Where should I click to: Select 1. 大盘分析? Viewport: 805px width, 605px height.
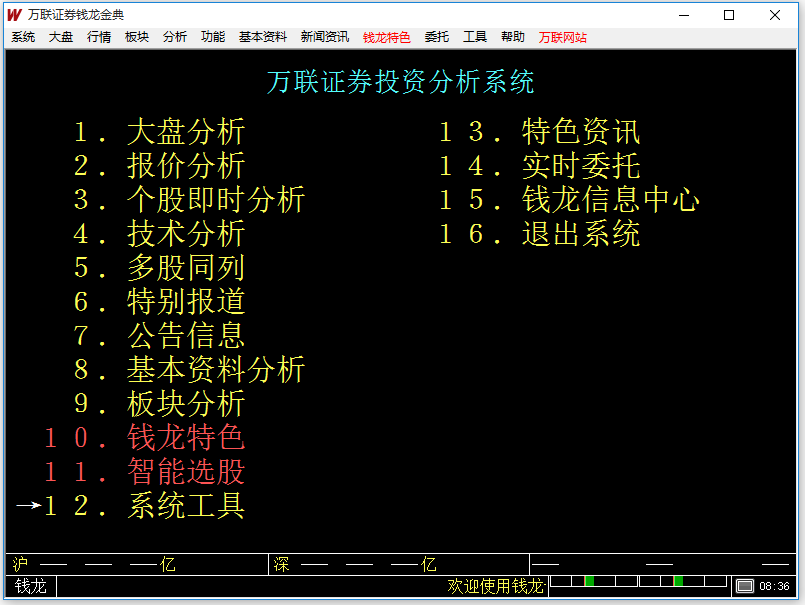pyautogui.click(x=159, y=132)
